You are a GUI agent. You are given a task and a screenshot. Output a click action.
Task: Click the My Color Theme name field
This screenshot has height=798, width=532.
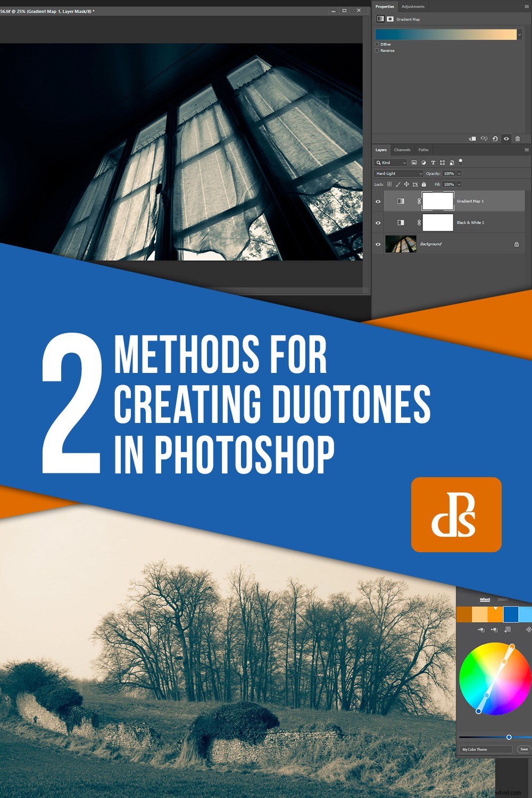click(486, 749)
